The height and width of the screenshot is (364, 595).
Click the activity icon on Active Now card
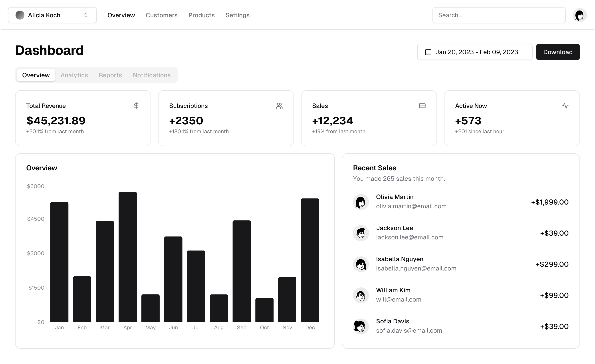click(565, 105)
